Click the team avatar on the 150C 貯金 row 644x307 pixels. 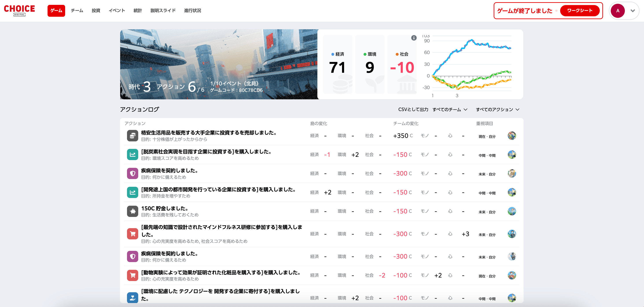tap(512, 211)
